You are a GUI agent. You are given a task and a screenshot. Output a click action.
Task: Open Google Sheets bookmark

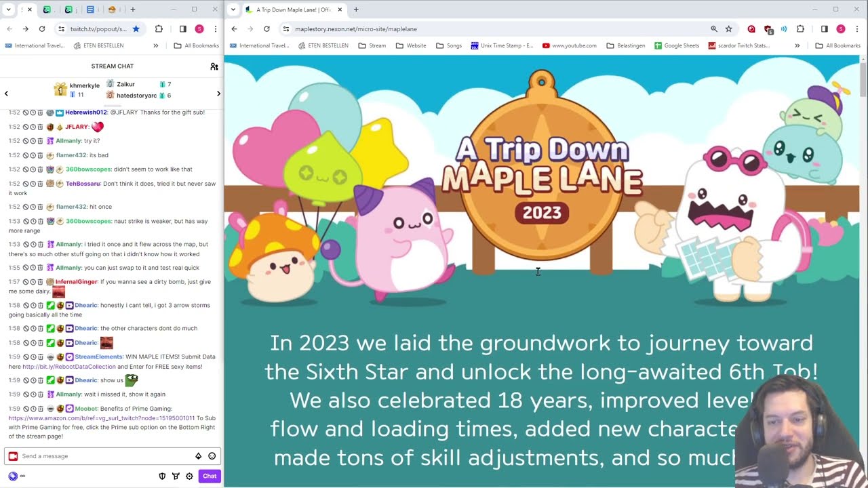677,45
